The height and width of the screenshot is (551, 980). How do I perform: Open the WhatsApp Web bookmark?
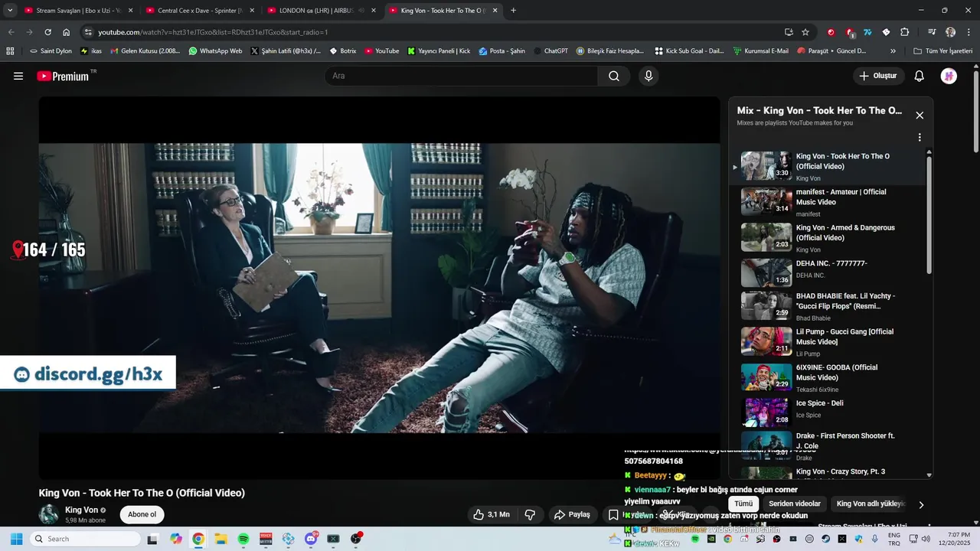(x=215, y=51)
